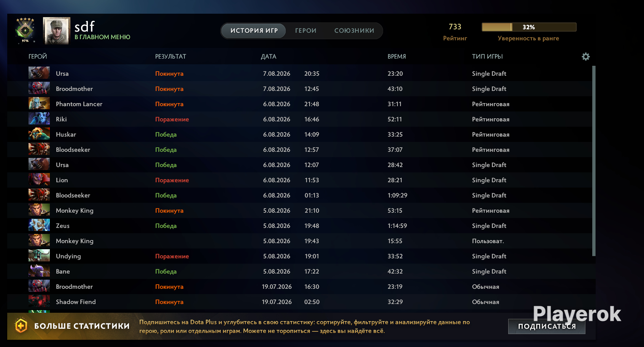This screenshot has width=644, height=347.
Task: Click the 15:55 match duration
Action: click(x=395, y=241)
